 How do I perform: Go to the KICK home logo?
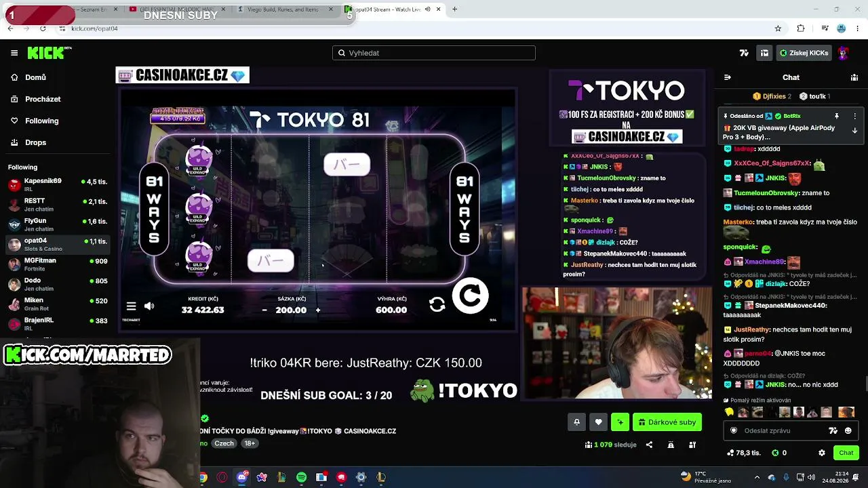pyautogui.click(x=50, y=53)
